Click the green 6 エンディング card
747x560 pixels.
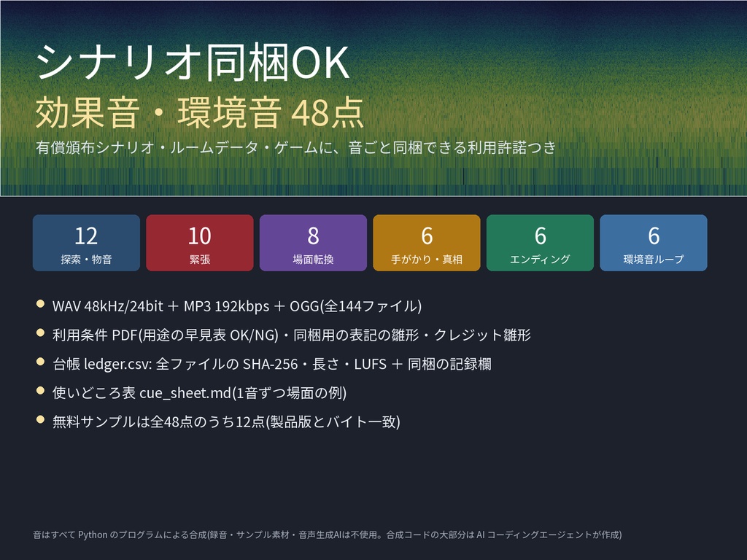point(540,243)
